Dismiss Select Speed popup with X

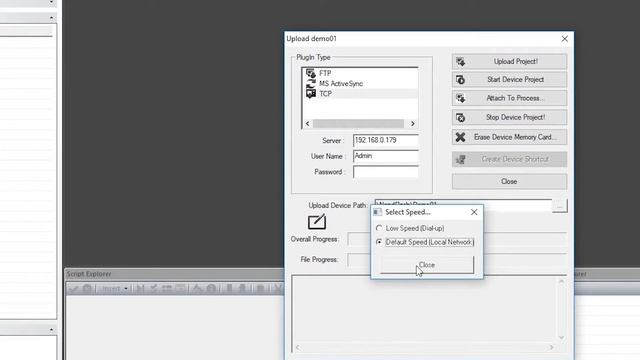[474, 212]
